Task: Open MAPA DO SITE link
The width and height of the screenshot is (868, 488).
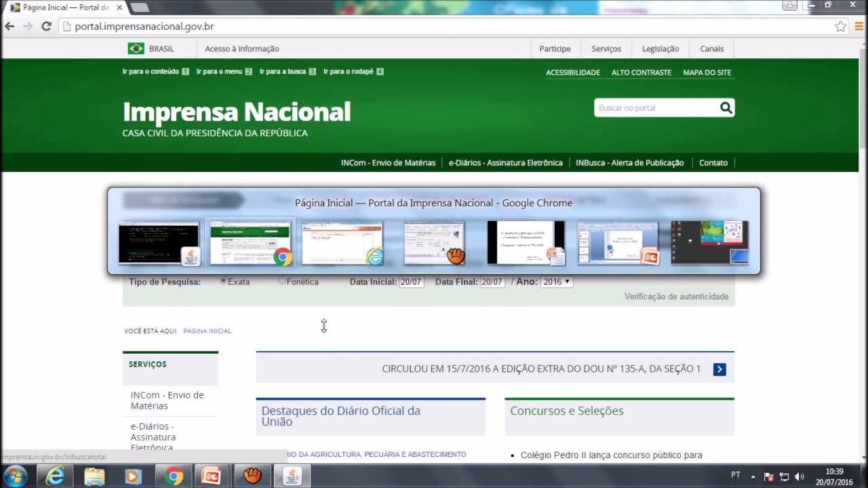Action: tap(707, 73)
